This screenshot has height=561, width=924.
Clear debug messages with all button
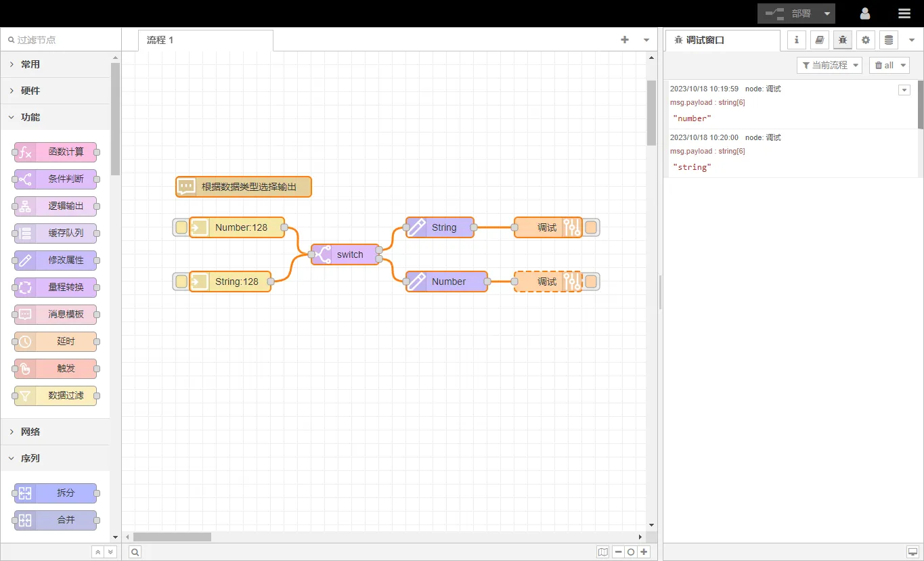coord(884,65)
